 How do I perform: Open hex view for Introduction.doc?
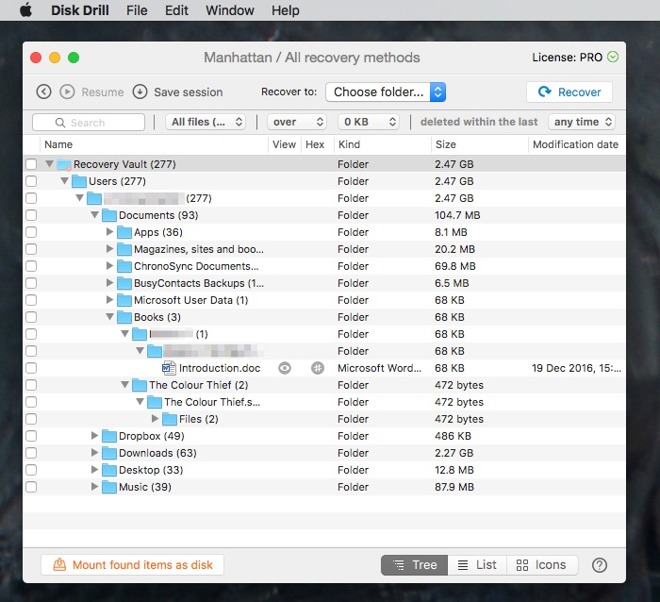coord(317,368)
